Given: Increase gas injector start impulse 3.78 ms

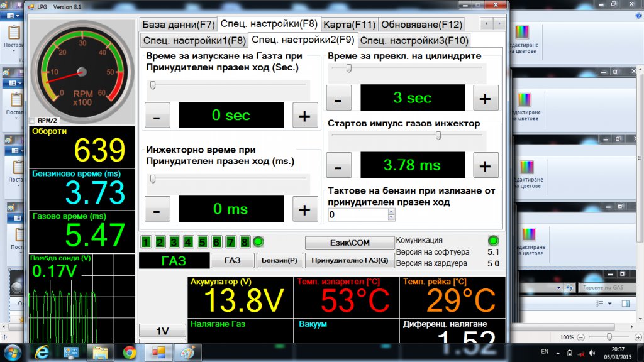Looking at the screenshot, I should [486, 165].
